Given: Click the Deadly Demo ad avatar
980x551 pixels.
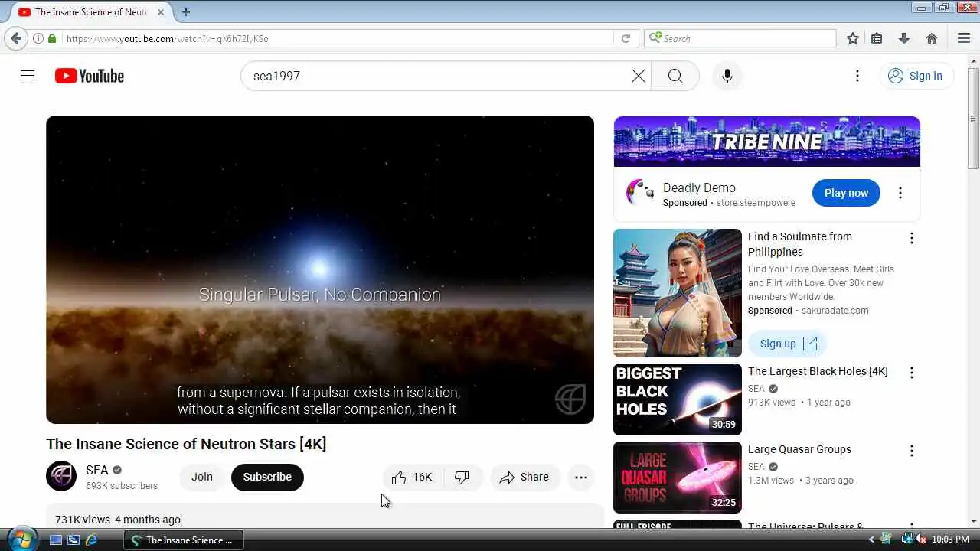Looking at the screenshot, I should click(x=640, y=193).
